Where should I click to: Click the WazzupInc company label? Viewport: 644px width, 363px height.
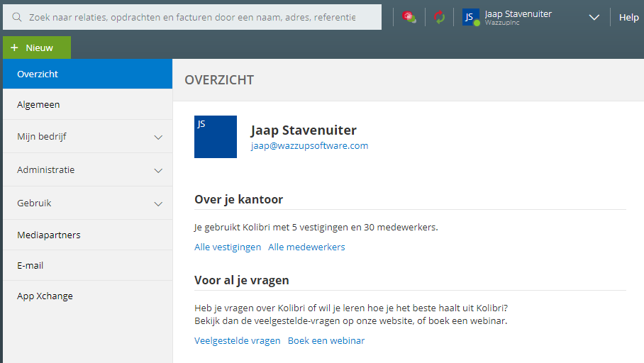(502, 23)
